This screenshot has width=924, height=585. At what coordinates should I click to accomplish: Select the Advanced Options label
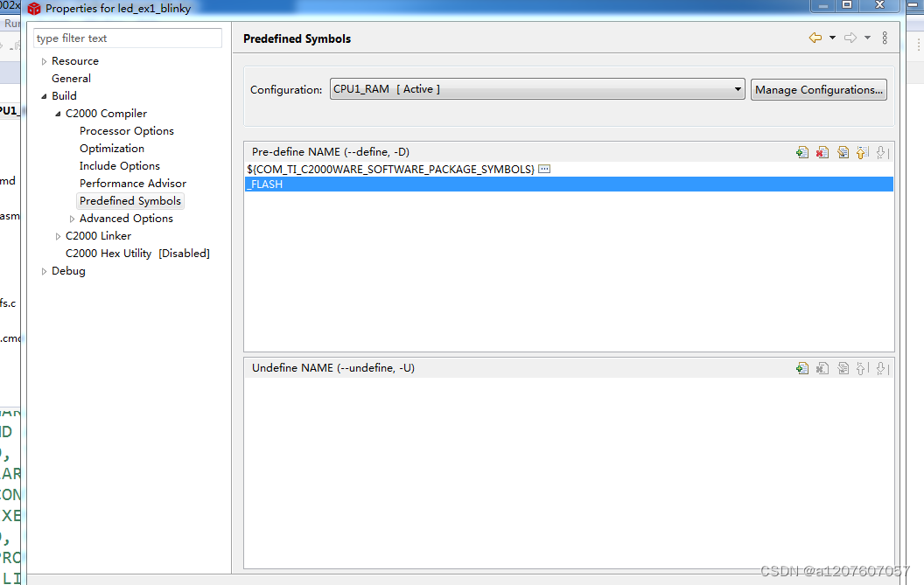pos(126,219)
